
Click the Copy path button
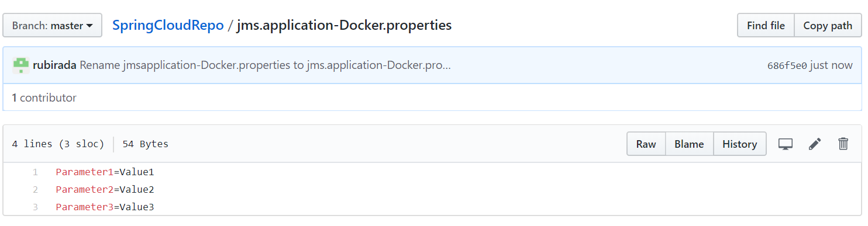tap(828, 26)
